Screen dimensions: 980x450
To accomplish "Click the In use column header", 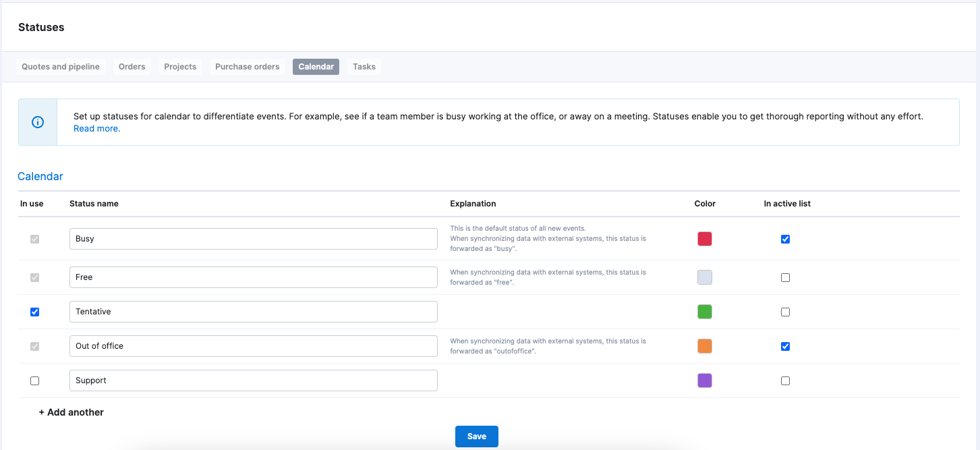I will (x=32, y=204).
